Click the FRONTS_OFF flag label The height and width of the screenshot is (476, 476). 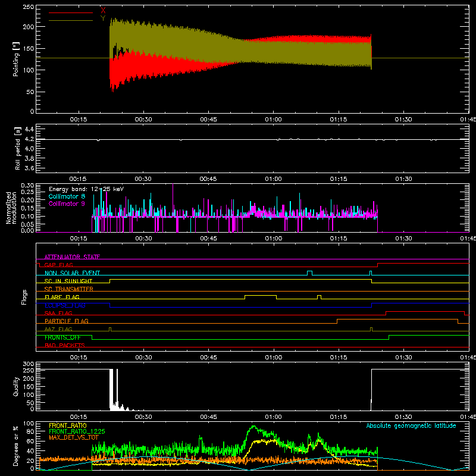(x=62, y=337)
